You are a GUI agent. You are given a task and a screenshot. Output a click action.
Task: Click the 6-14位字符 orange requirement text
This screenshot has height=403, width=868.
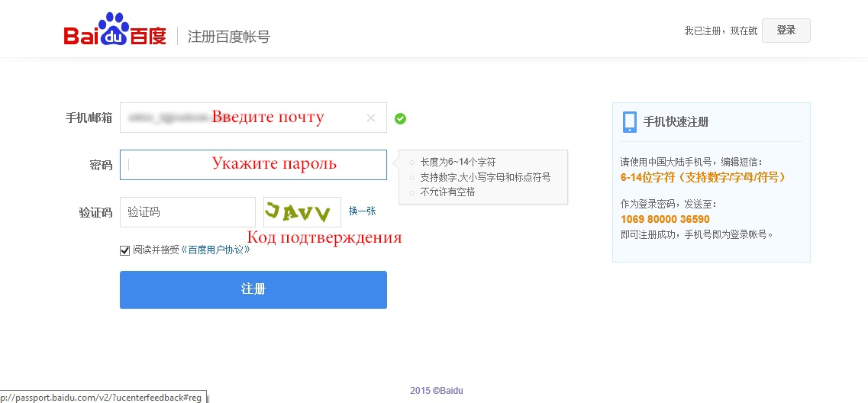tap(703, 177)
